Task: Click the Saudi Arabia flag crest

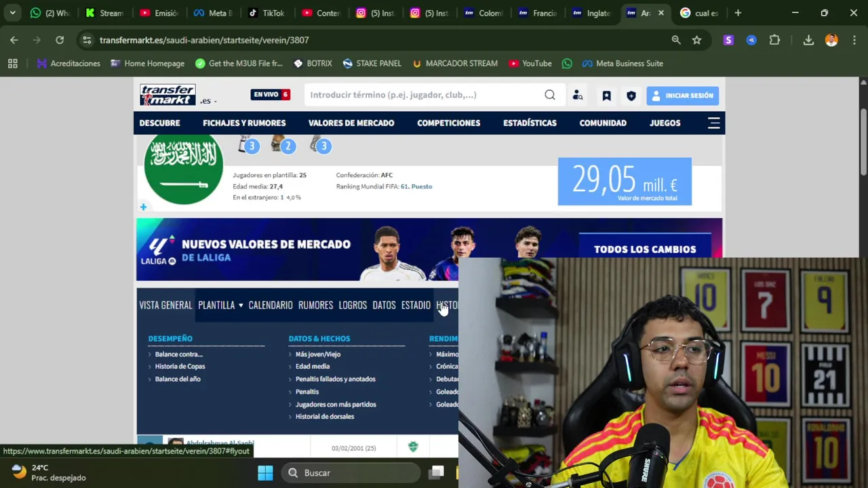Action: pyautogui.click(x=183, y=168)
